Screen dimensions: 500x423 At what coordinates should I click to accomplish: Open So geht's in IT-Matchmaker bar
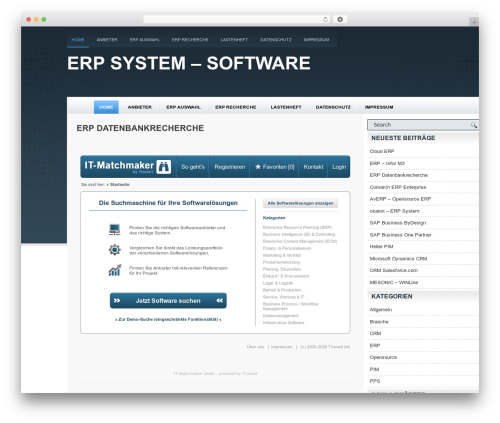[x=193, y=167]
